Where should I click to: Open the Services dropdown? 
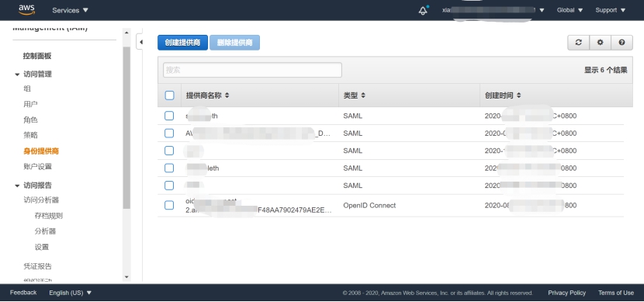tap(70, 10)
